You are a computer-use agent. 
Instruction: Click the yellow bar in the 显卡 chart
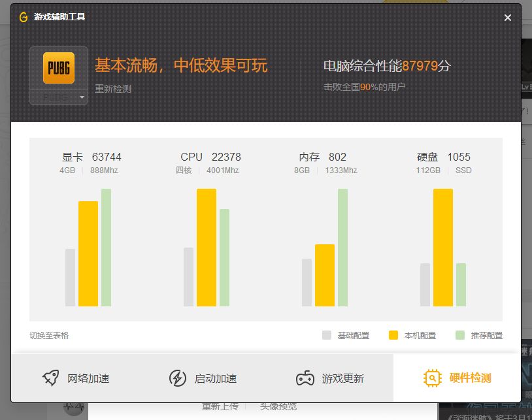point(88,253)
